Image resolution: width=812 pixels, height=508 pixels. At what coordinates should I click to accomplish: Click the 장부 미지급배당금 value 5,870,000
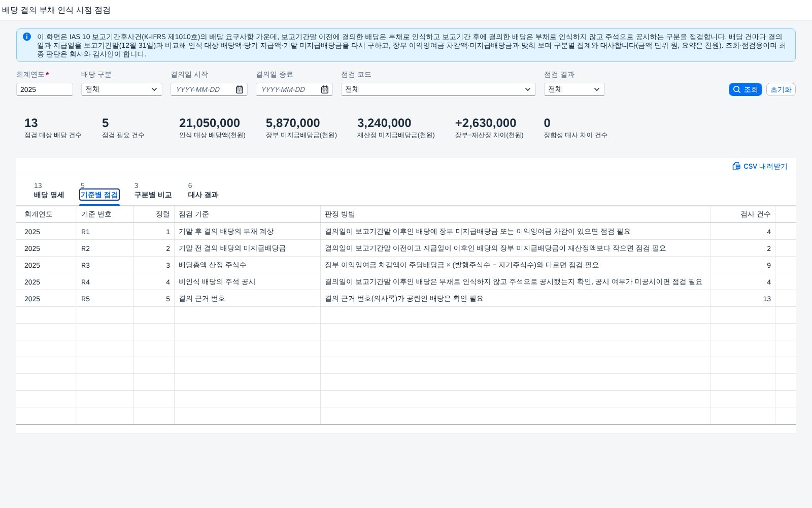(x=293, y=123)
